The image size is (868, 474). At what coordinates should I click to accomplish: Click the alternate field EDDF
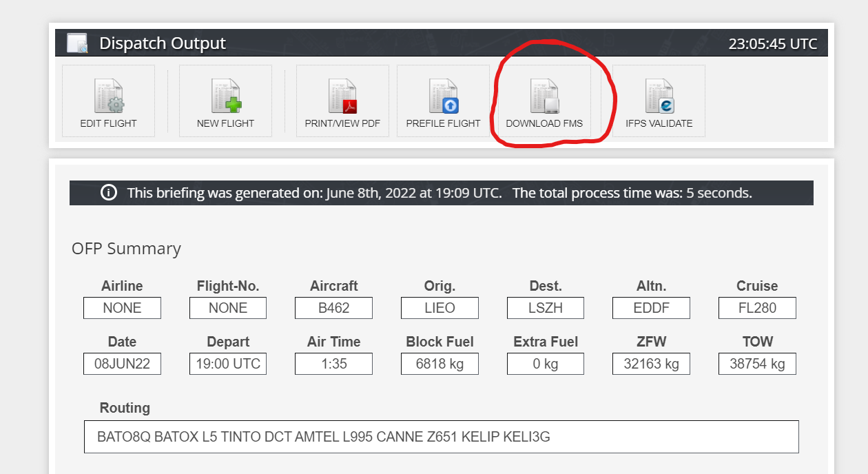[651, 308]
